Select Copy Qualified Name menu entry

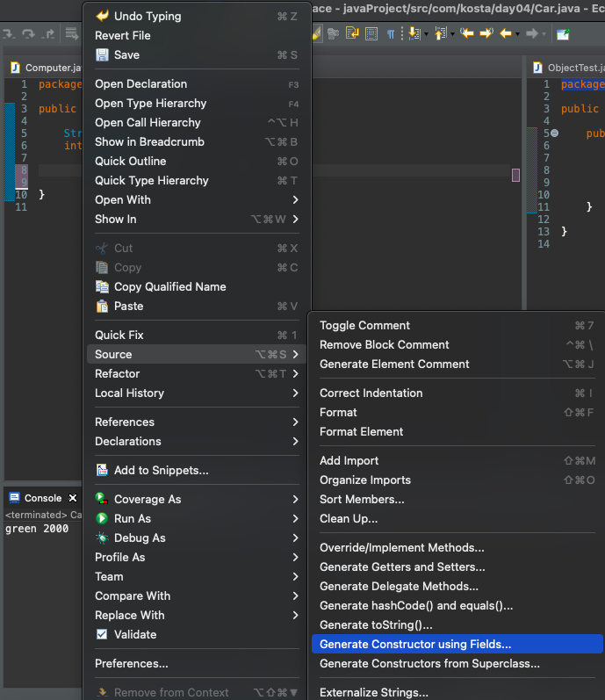point(197,286)
